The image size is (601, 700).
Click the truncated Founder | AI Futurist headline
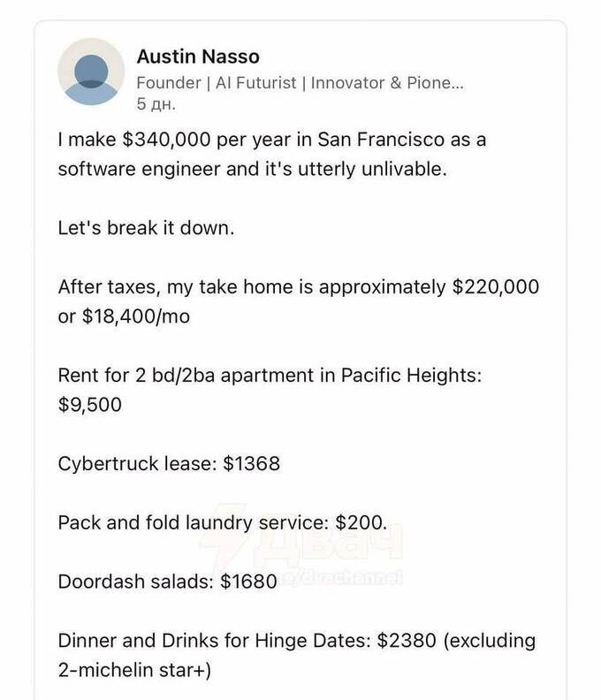(x=300, y=82)
